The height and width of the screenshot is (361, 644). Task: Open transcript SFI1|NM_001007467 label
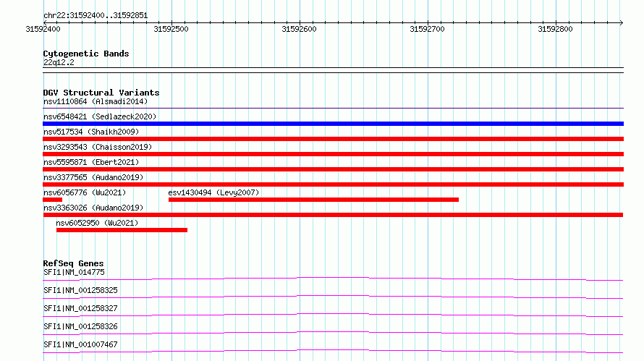point(80,344)
